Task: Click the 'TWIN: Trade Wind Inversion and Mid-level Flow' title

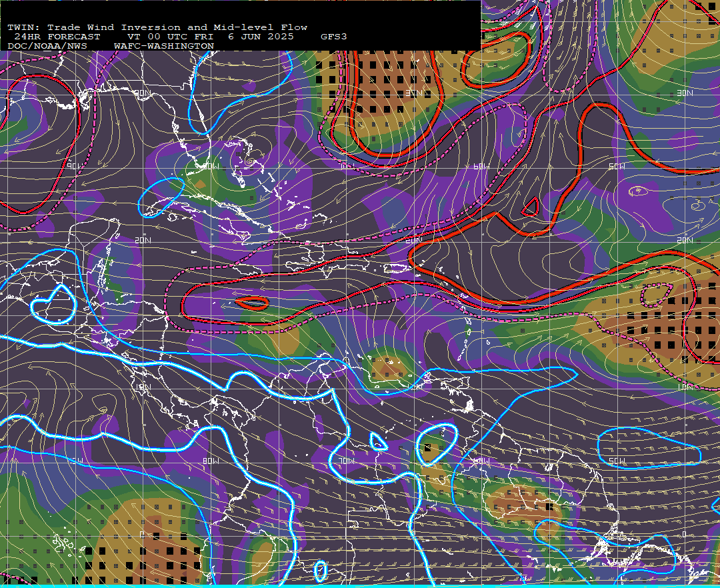Action: (157, 27)
